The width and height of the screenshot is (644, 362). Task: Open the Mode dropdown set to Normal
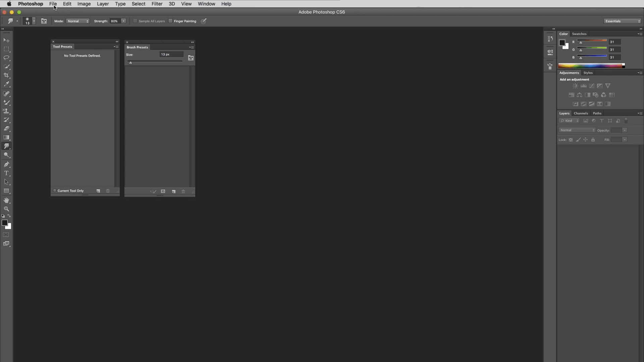(78, 21)
